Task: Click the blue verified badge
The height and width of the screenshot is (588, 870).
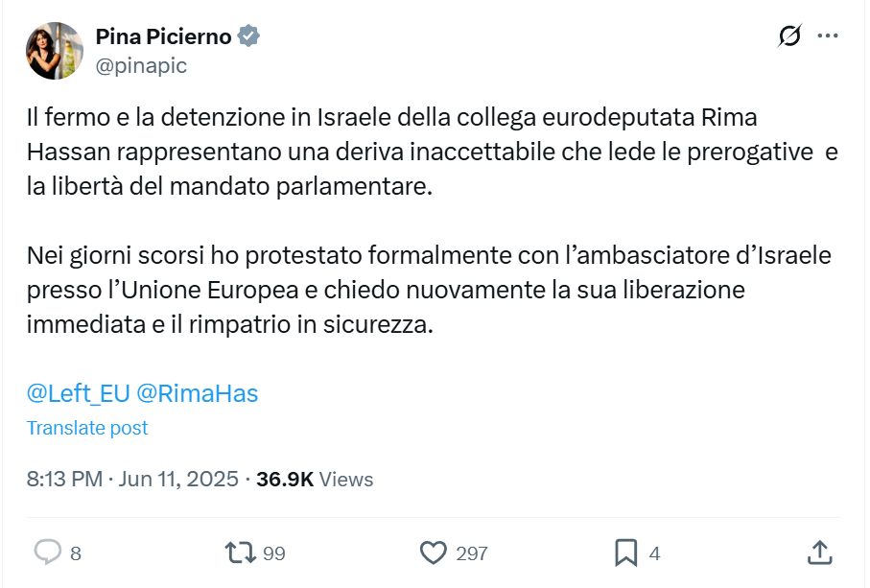Action: click(x=249, y=37)
